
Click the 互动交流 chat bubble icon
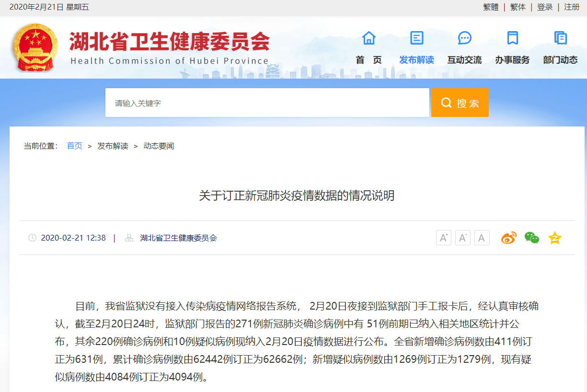464,37
